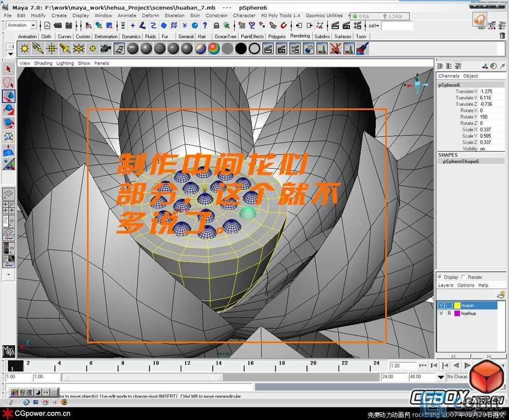Create a spot light from shelf

pyautogui.click(x=65, y=49)
